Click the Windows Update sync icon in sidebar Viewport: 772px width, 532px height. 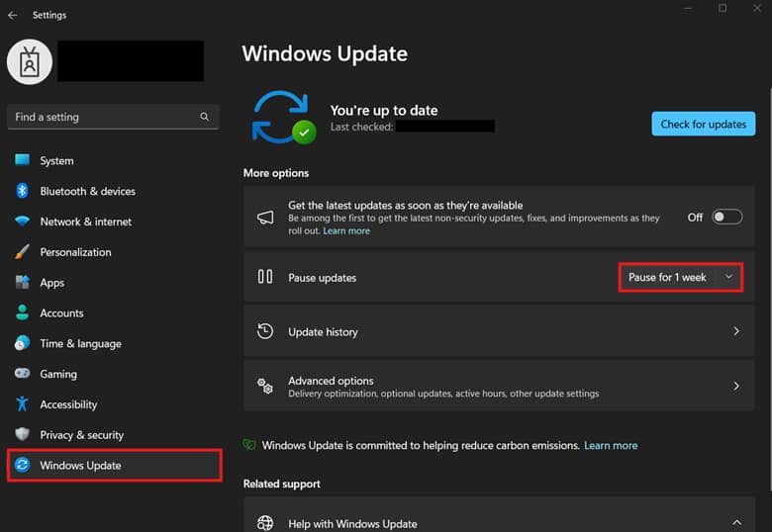pos(22,465)
